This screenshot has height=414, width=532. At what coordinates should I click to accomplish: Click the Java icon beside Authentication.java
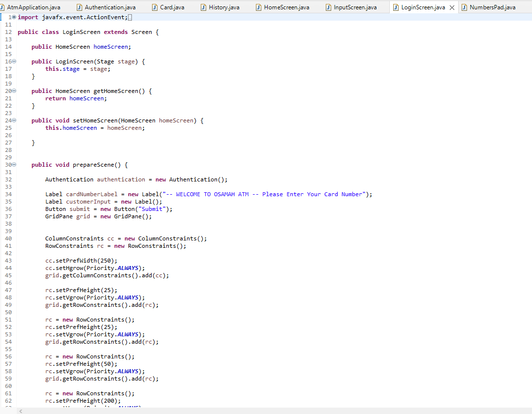click(x=81, y=7)
